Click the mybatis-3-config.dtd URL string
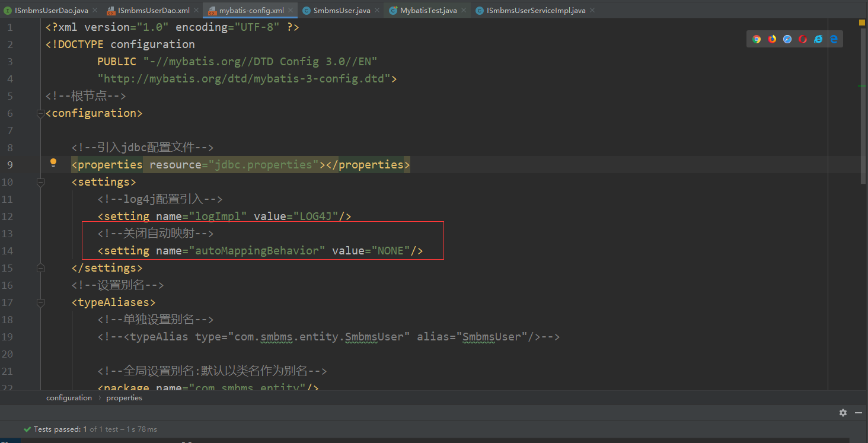This screenshot has width=868, height=443. (x=244, y=79)
